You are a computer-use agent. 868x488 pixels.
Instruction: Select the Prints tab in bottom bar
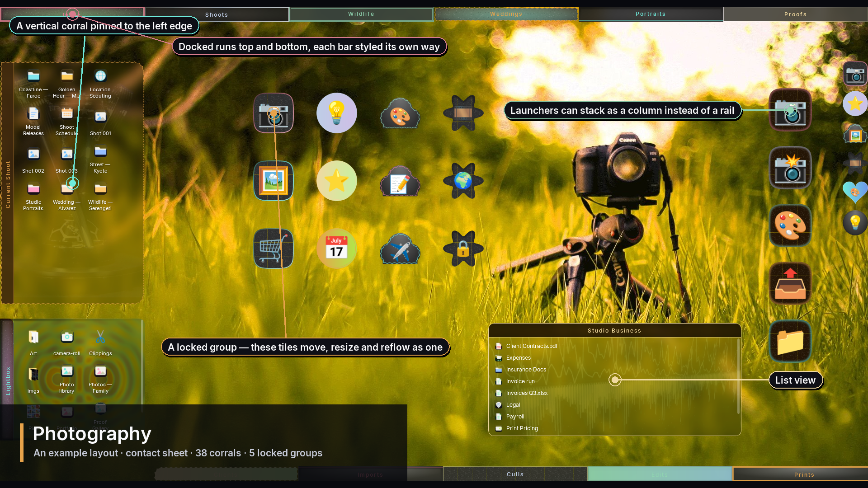coord(805,474)
